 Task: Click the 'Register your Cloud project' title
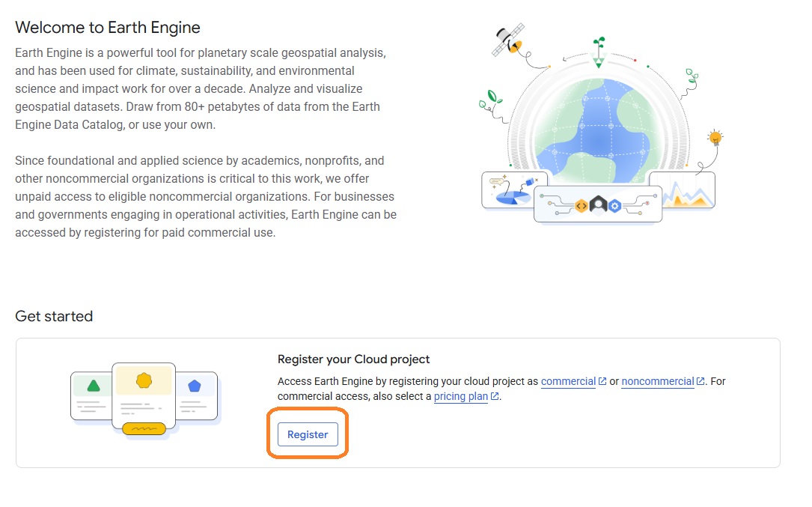(x=354, y=359)
